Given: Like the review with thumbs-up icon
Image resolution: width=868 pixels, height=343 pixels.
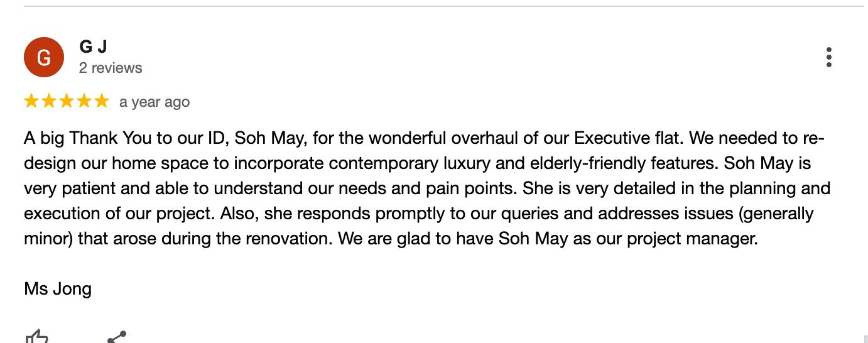Looking at the screenshot, I should (36, 337).
